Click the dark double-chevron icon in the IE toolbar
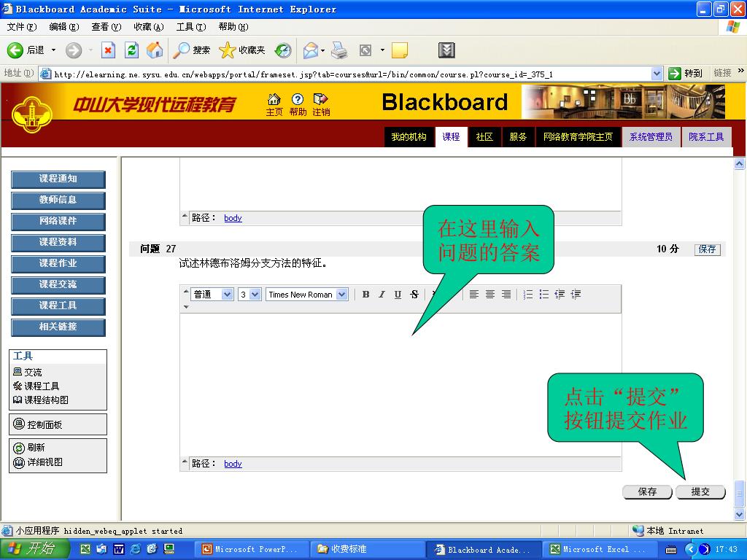 point(446,50)
